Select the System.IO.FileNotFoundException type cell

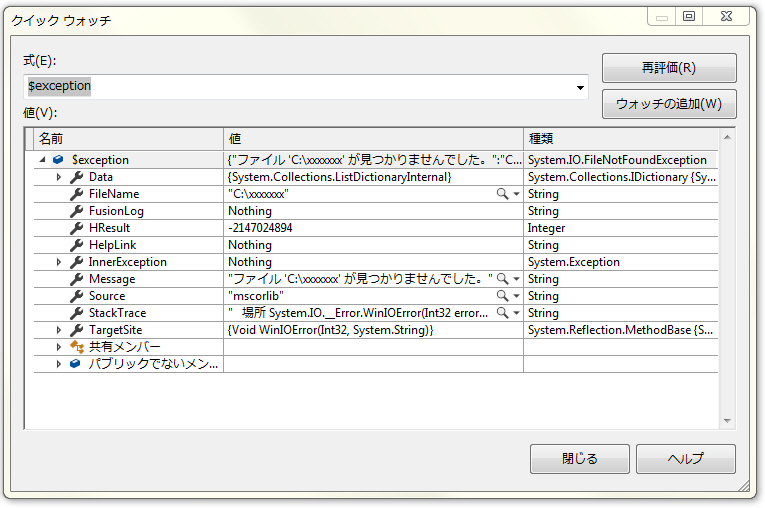click(621, 160)
